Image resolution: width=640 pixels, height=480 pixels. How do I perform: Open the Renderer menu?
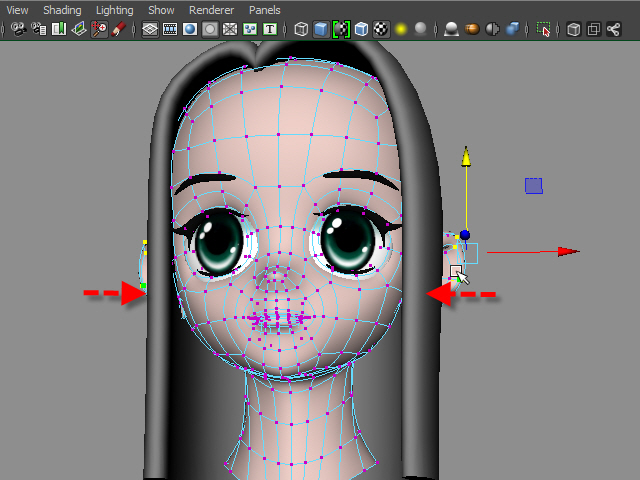[x=211, y=10]
